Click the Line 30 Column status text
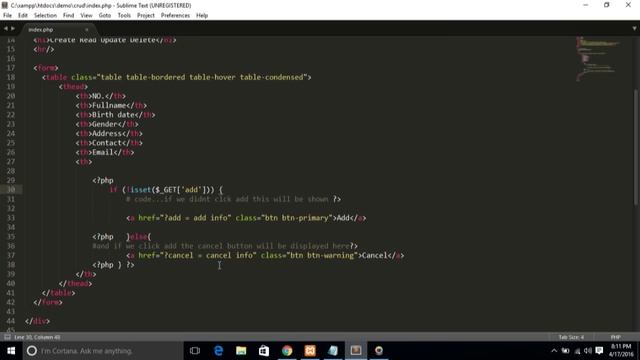Screen dimensions: 640x360 pyautogui.click(x=37, y=337)
